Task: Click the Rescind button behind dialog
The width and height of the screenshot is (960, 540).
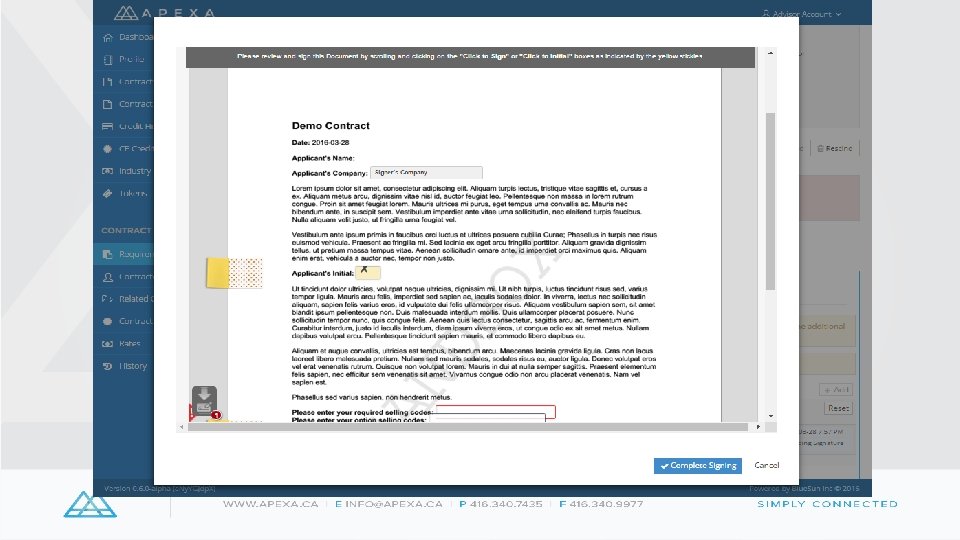Action: [835, 148]
